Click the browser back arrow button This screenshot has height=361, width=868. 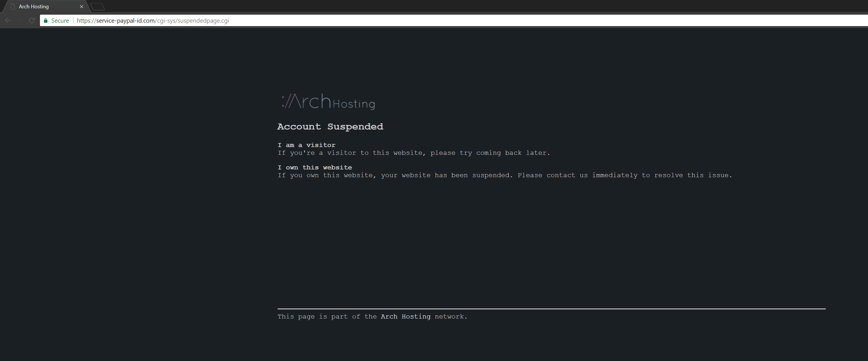coord(8,21)
